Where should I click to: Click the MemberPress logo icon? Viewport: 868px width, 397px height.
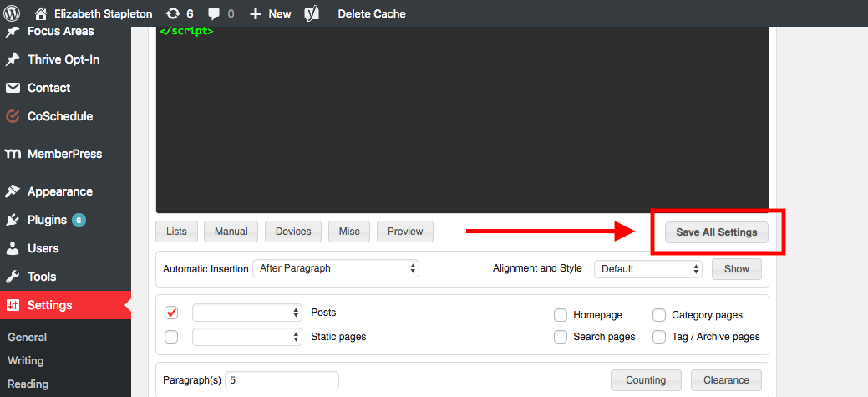[x=13, y=154]
